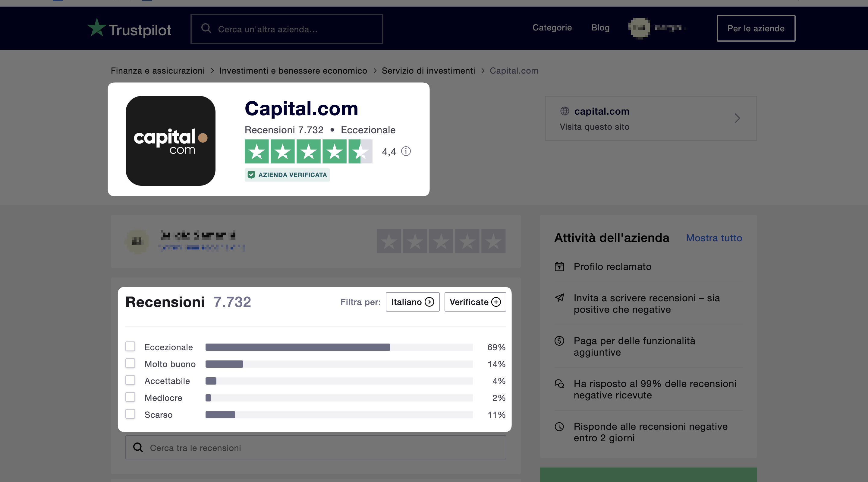
Task: Click the Profilo reclamato text
Action: tap(612, 266)
